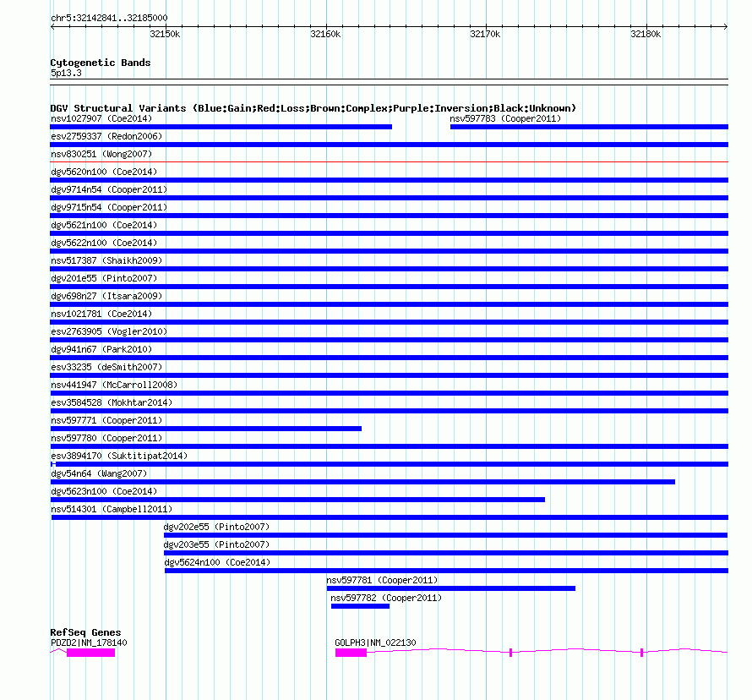Click the PDZD2 magenta exon block

[x=90, y=653]
